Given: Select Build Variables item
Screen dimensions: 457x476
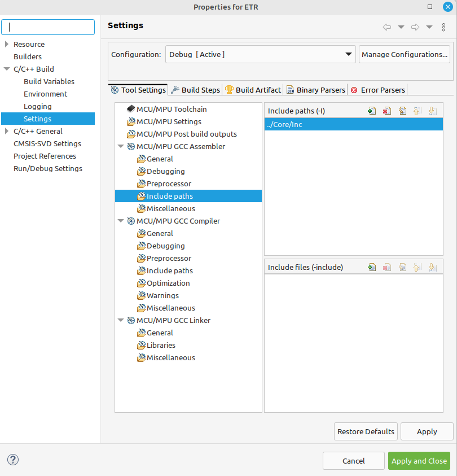Looking at the screenshot, I should (x=49, y=81).
